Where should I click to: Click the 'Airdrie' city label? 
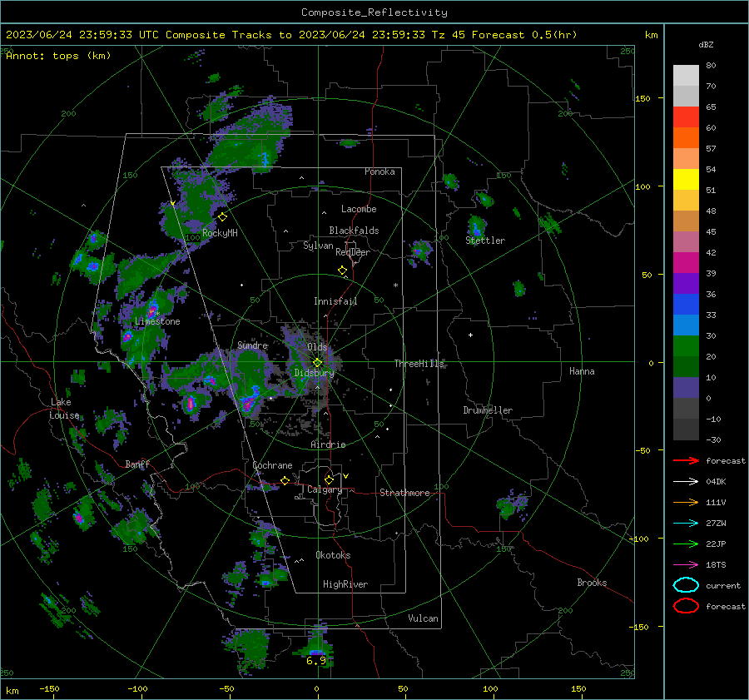pyautogui.click(x=328, y=444)
